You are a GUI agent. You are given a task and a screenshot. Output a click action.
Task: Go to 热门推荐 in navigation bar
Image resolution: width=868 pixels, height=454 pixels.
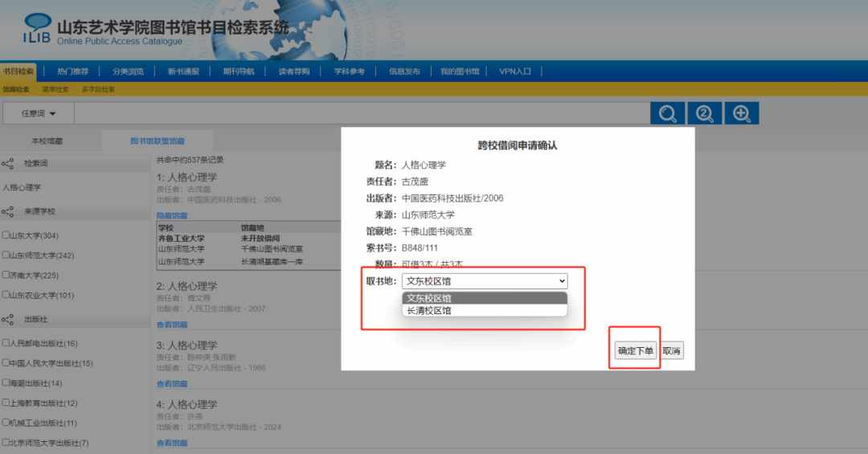(73, 72)
